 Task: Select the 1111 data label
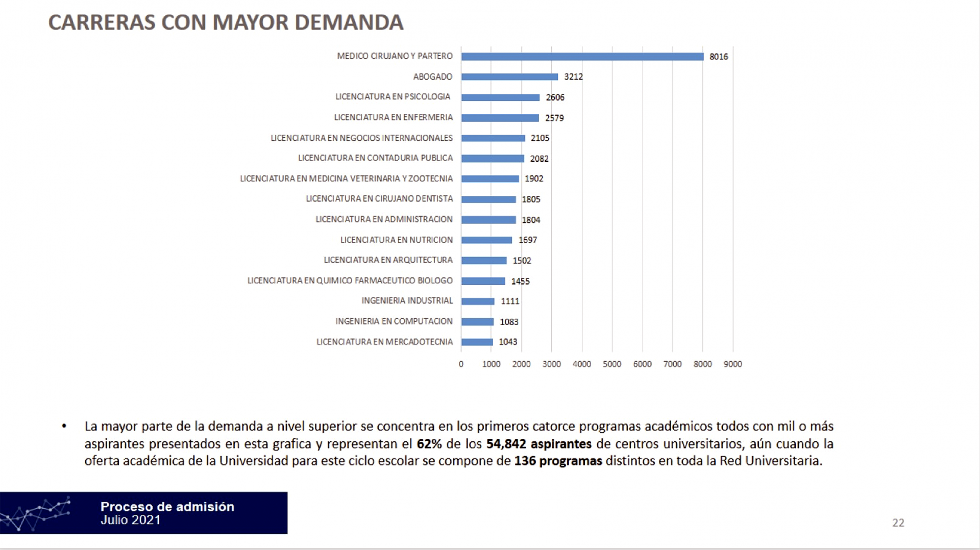coord(510,301)
